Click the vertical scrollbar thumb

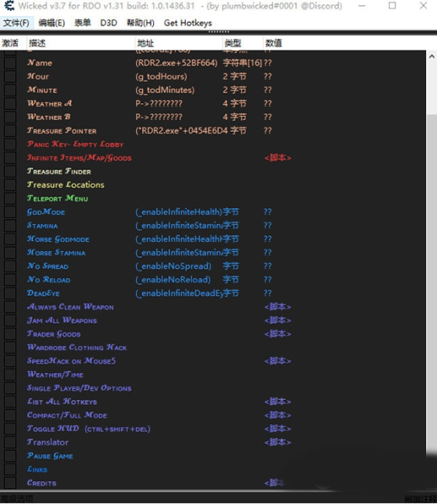[431, 283]
